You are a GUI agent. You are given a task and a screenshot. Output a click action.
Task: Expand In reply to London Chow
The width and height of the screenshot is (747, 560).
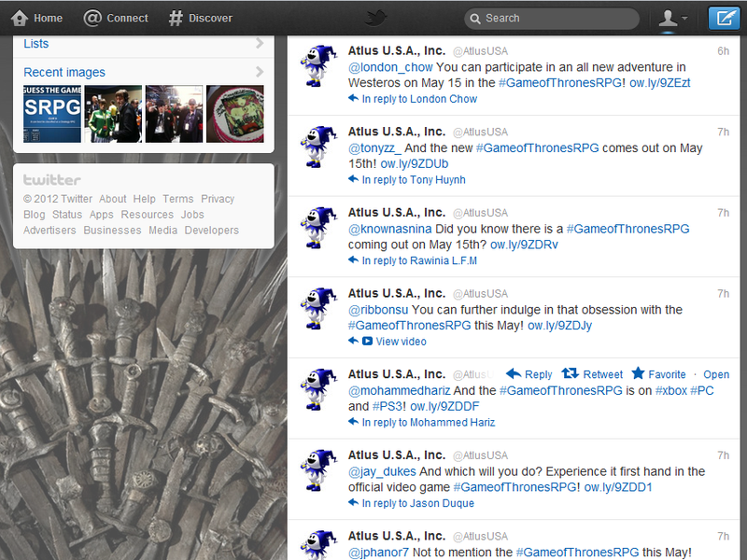coord(419,99)
